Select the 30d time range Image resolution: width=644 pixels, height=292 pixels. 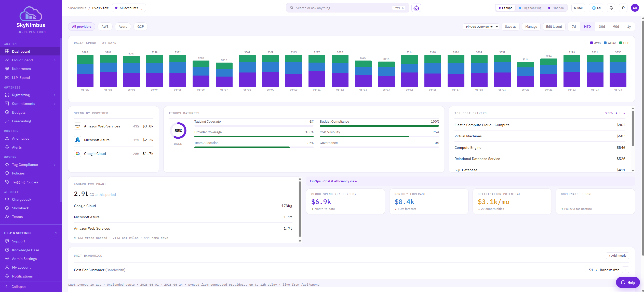(602, 26)
